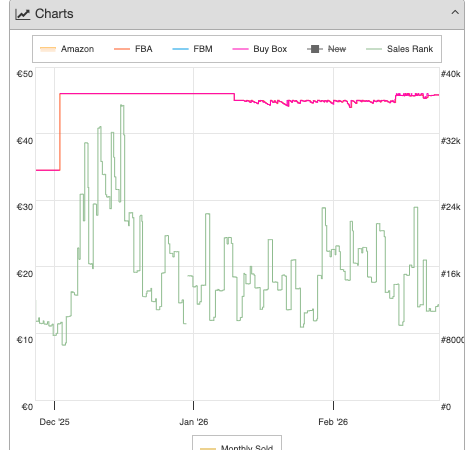This screenshot has width=474, height=450.
Task: Click the #24k rank axis label
Action: 451,207
